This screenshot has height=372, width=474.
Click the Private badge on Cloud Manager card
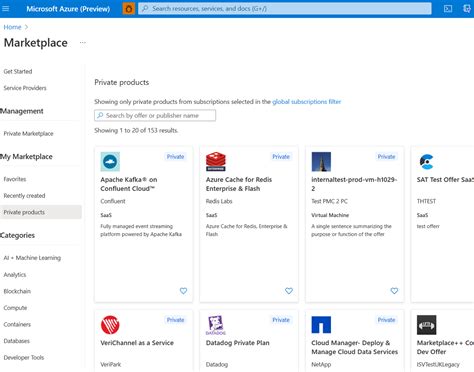pos(386,320)
